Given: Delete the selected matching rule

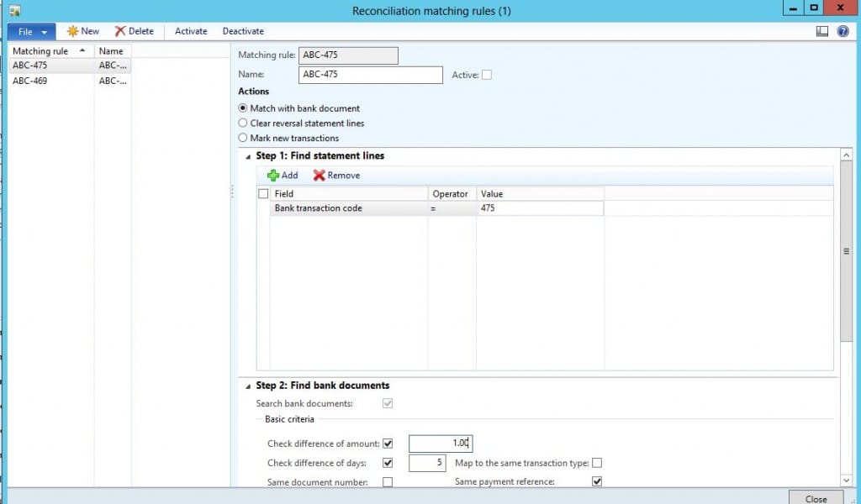Looking at the screenshot, I should tap(134, 31).
